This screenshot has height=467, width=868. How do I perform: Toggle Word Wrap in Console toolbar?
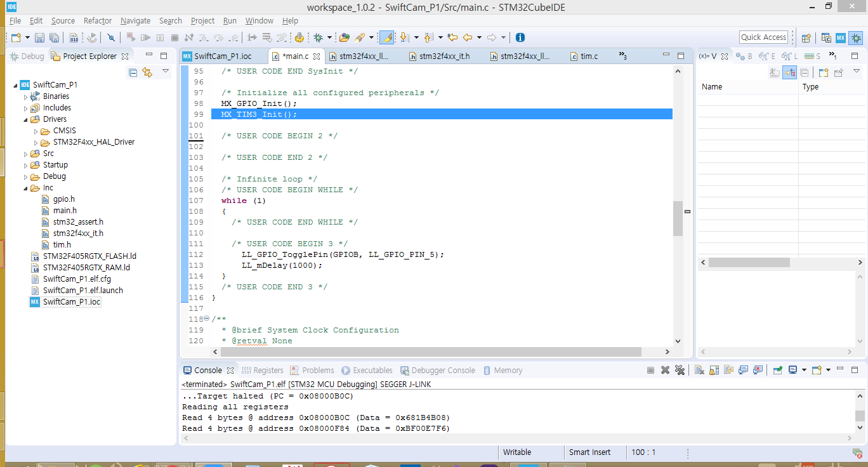coord(728,371)
